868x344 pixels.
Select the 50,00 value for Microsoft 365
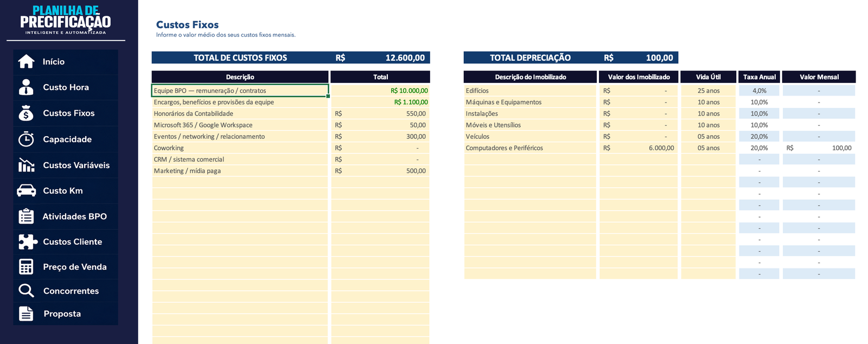380,125
